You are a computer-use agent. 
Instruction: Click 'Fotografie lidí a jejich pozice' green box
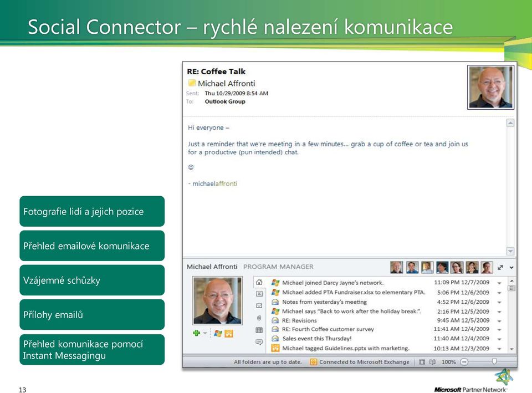pos(92,211)
